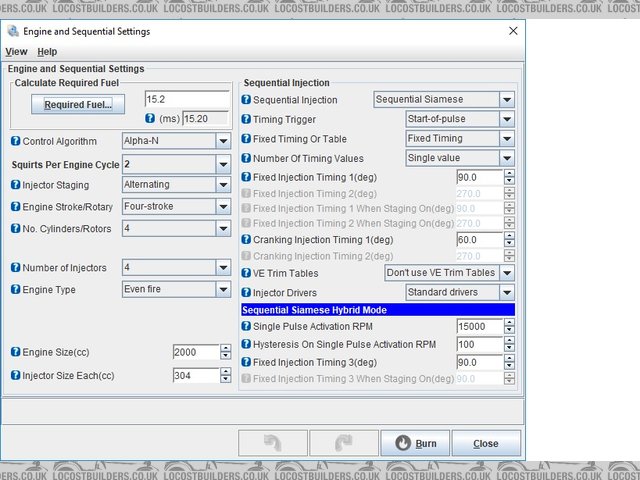The image size is (640, 480).
Task: Click help icon beside Control Algorithm
Action: [x=16, y=141]
